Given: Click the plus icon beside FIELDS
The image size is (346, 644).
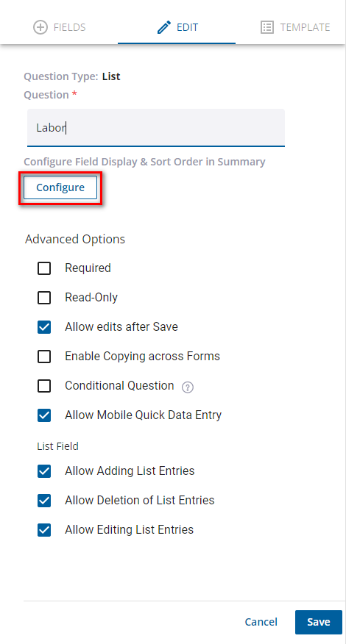Looking at the screenshot, I should click(40, 27).
